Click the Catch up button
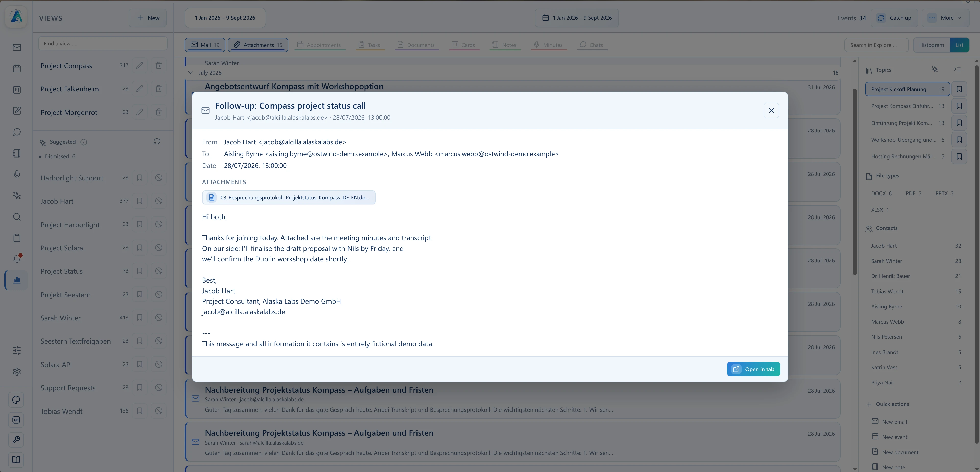The width and height of the screenshot is (980, 472). click(894, 18)
